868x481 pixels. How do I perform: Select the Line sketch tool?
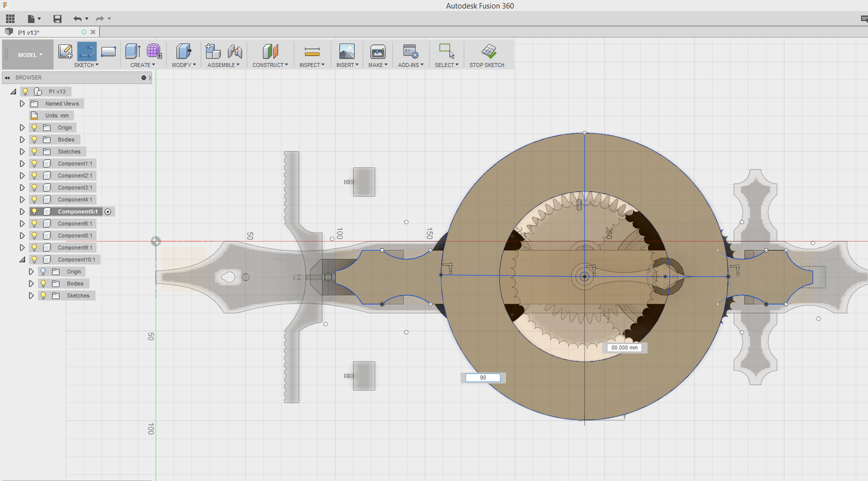coord(87,51)
